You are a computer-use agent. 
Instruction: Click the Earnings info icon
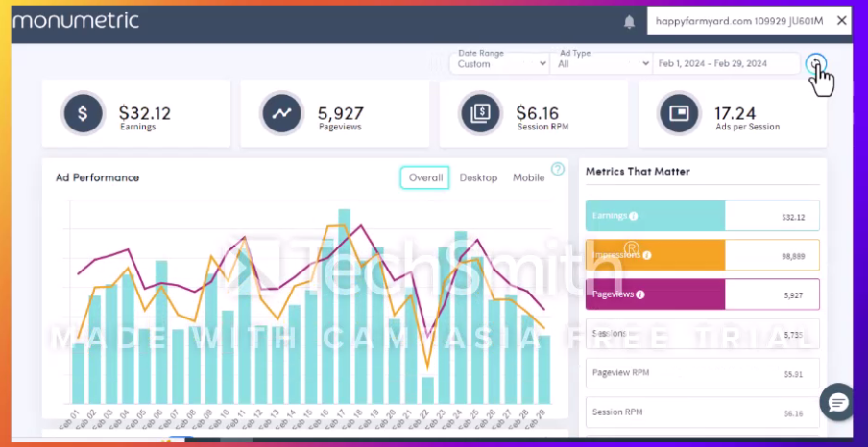[x=634, y=216]
